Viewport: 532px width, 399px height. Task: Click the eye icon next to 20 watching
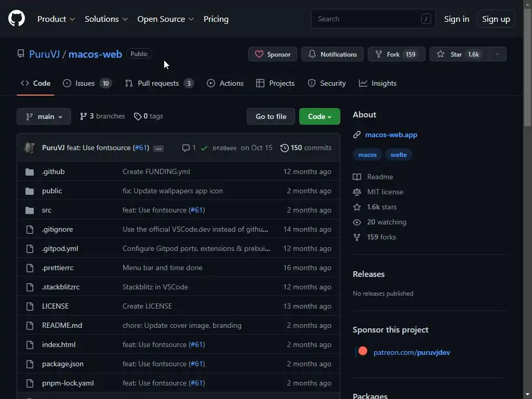point(357,222)
